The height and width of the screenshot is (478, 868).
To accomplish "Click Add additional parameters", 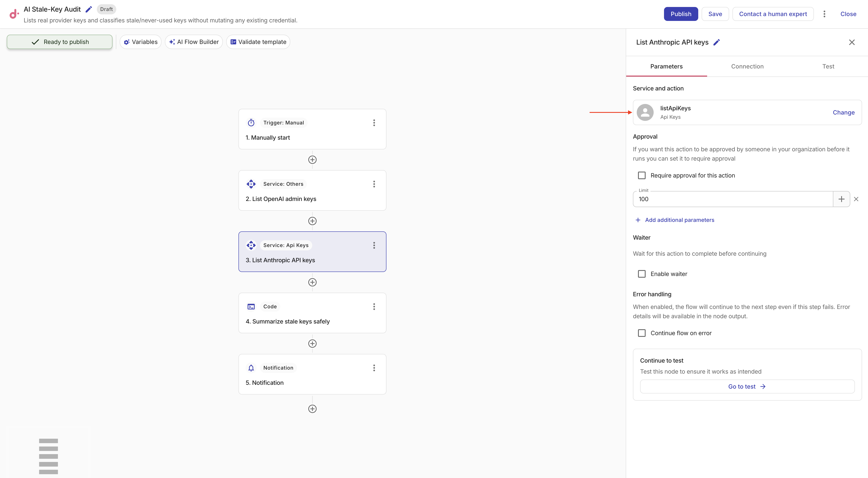I will (x=675, y=220).
